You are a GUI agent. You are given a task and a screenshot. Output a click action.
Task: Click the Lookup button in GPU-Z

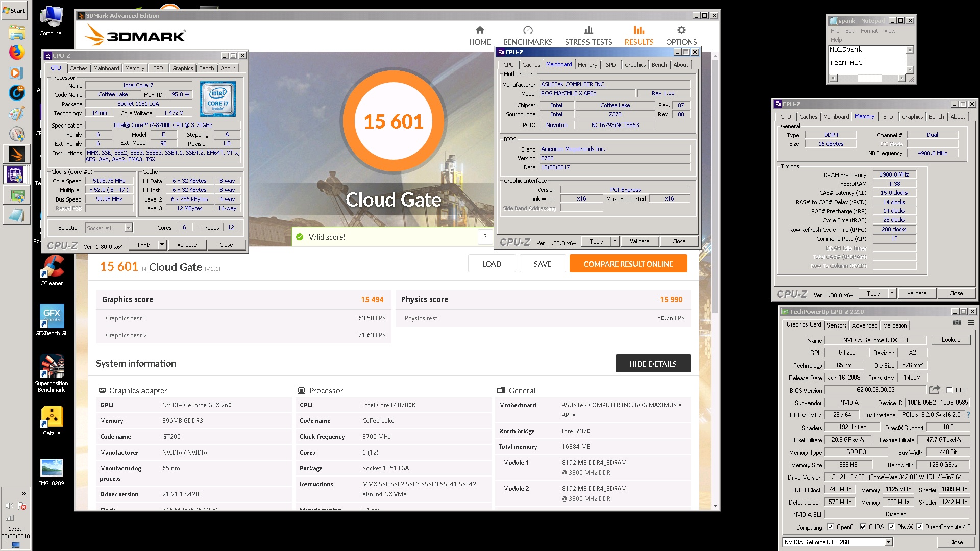click(950, 340)
